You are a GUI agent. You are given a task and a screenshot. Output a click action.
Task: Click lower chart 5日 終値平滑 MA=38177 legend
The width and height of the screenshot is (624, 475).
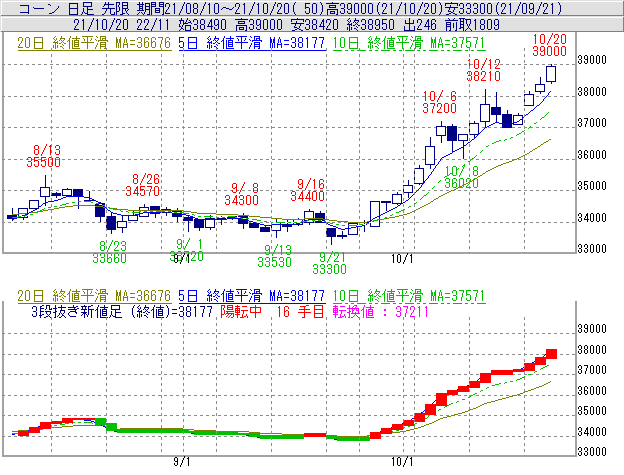pos(252,296)
